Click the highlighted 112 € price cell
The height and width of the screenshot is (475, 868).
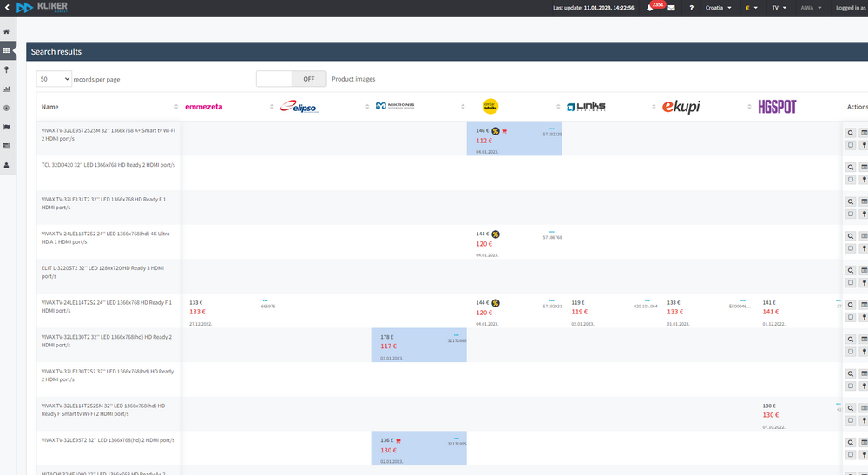[x=514, y=138]
